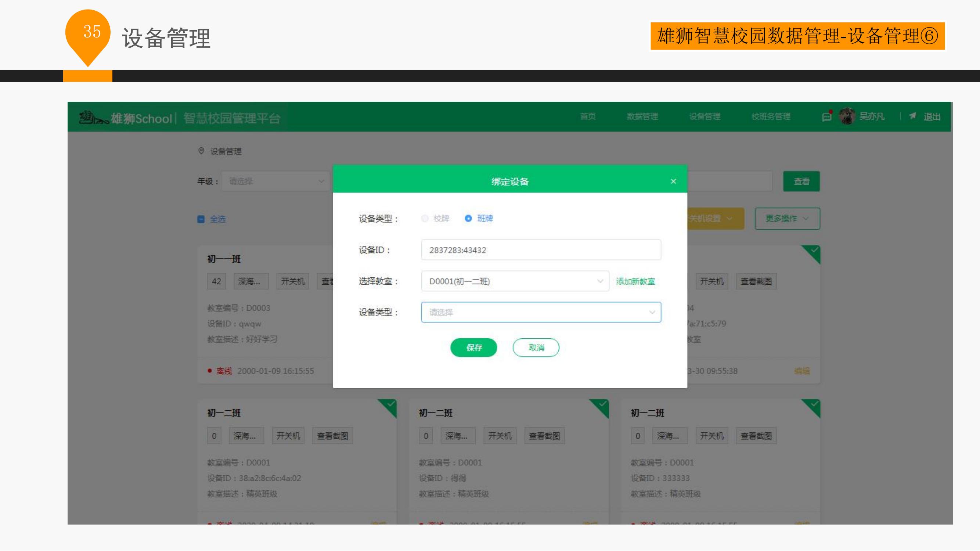Open the 设备类型 请选择 dropdown
The image size is (980, 551).
pyautogui.click(x=541, y=312)
